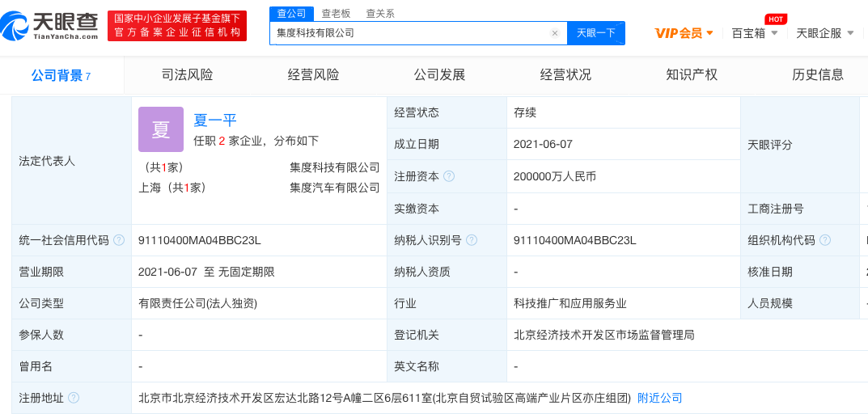Click the 上海（共1家） region entry
The height and width of the screenshot is (414, 868).
172,188
